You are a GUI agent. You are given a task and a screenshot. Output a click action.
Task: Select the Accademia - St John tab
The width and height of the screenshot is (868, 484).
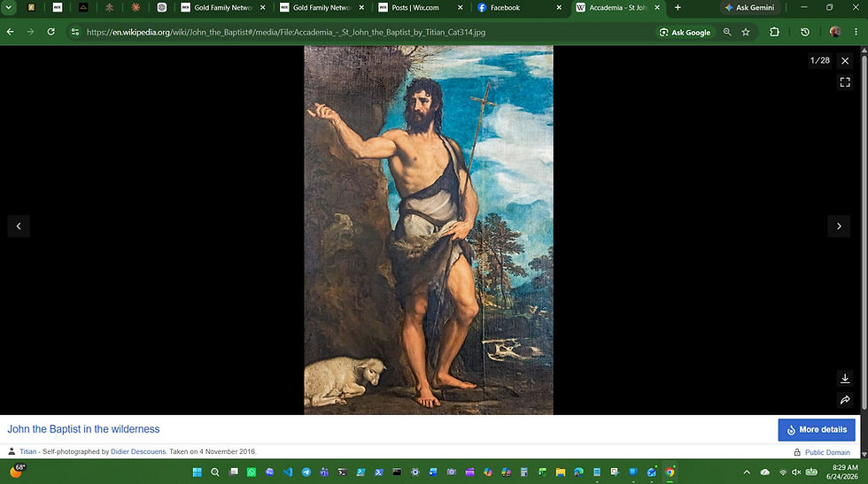tap(618, 8)
